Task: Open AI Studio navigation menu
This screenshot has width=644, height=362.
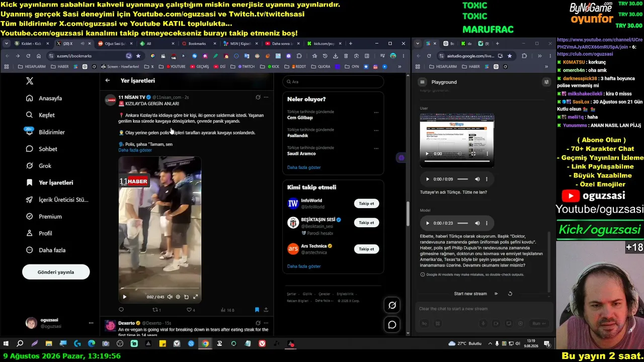Action: pos(423,82)
